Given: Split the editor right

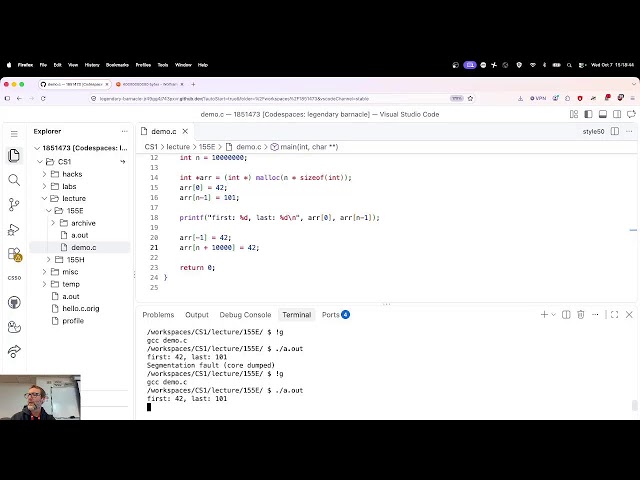Looking at the screenshot, I should pos(615,131).
